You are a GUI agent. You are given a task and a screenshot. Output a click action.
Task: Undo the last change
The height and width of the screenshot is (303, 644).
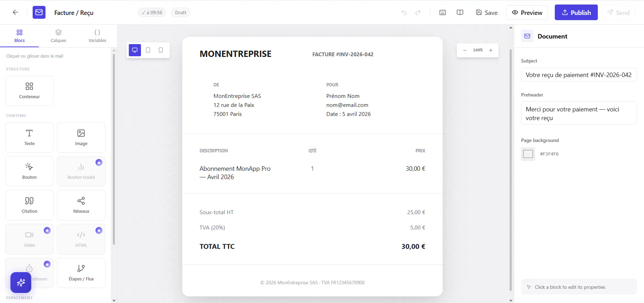tap(404, 12)
